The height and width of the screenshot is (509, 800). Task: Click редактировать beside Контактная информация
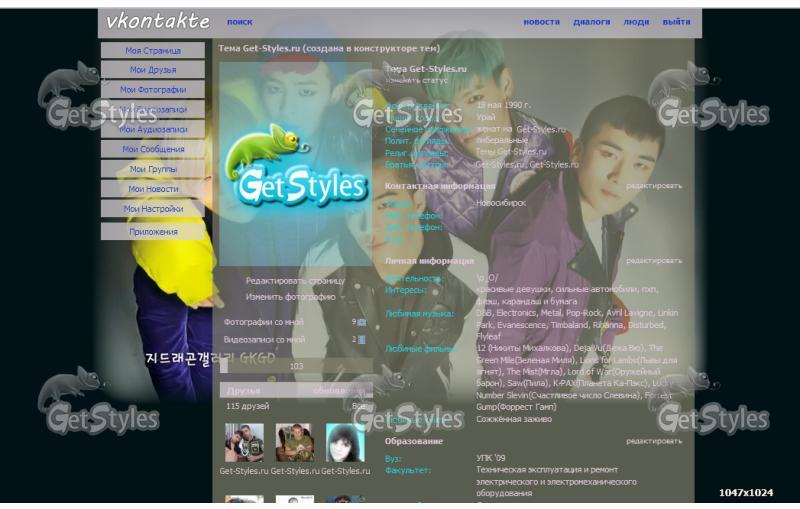coord(654,186)
